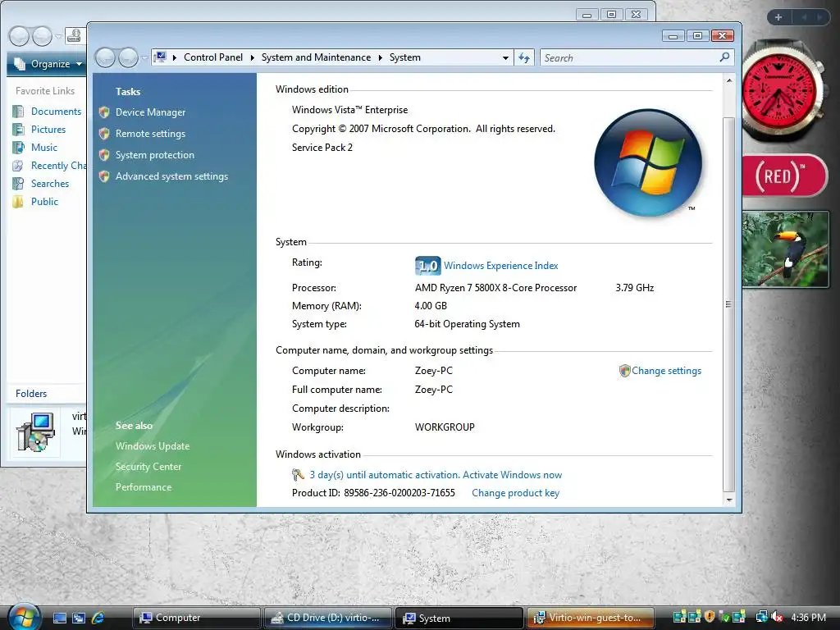The width and height of the screenshot is (840, 630).
Task: Open the Windows Experience Index link
Action: pyautogui.click(x=501, y=266)
